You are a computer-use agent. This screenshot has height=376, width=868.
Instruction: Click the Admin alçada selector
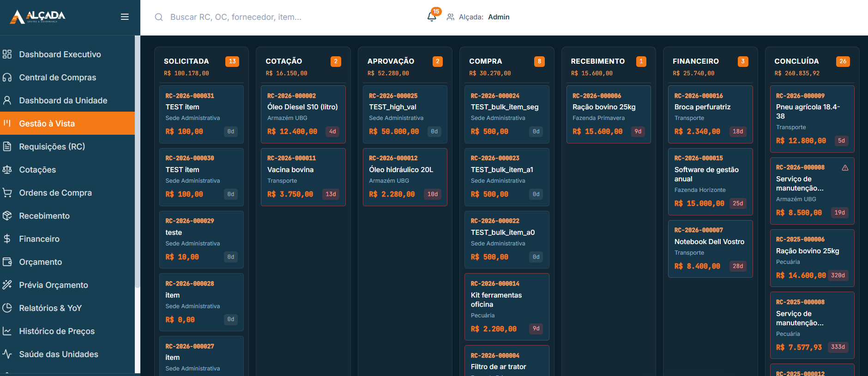[499, 17]
